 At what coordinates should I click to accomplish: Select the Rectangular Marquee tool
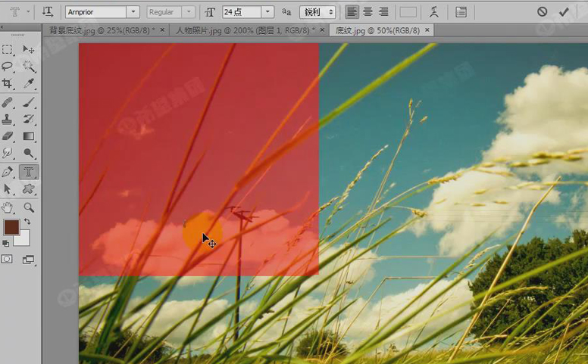coord(8,50)
